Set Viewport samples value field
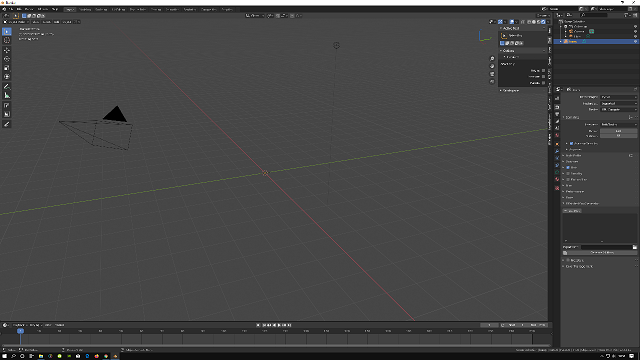This screenshot has height=360, width=640. (618, 136)
